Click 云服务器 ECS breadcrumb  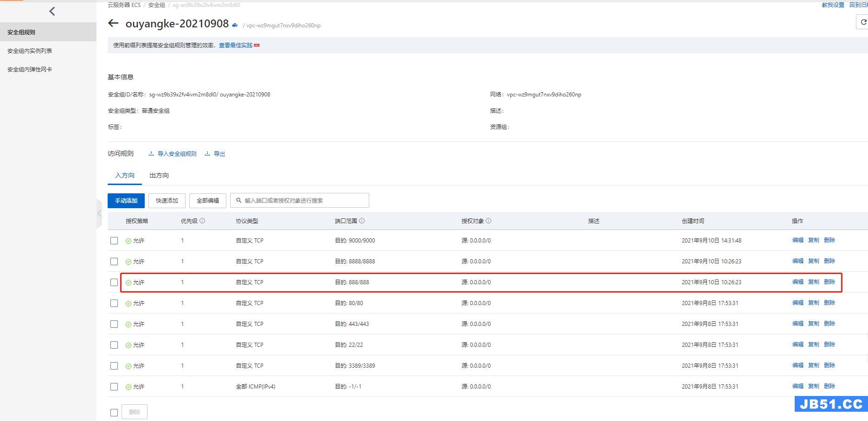tap(124, 5)
